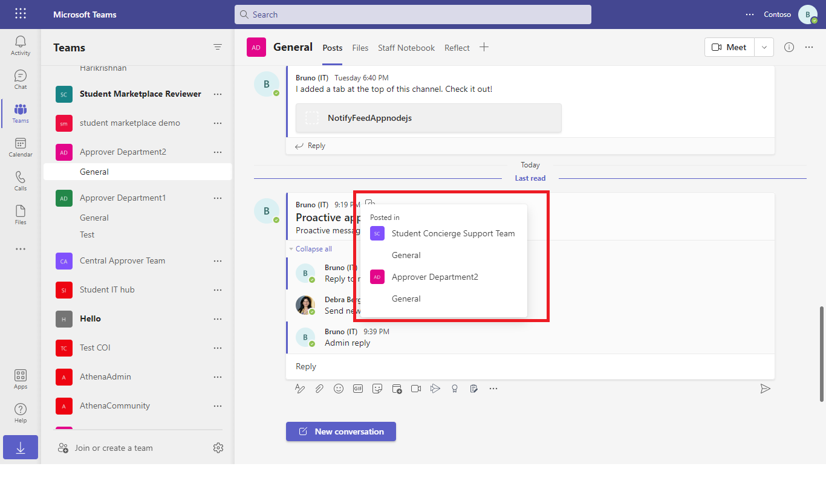This screenshot has width=826, height=504.
Task: Click the Search box
Action: click(413, 15)
